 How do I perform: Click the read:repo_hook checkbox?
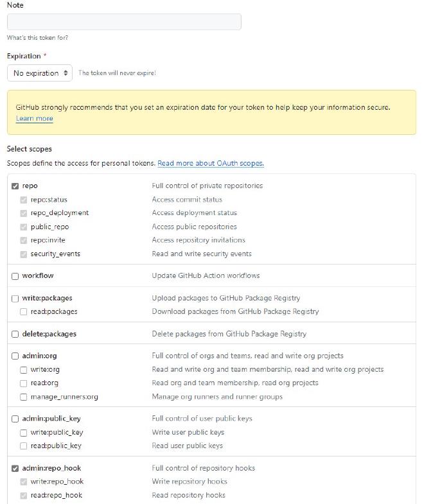point(24,495)
